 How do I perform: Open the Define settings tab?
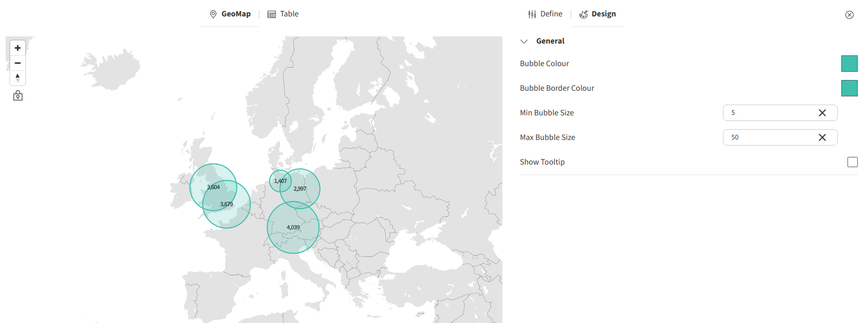546,14
